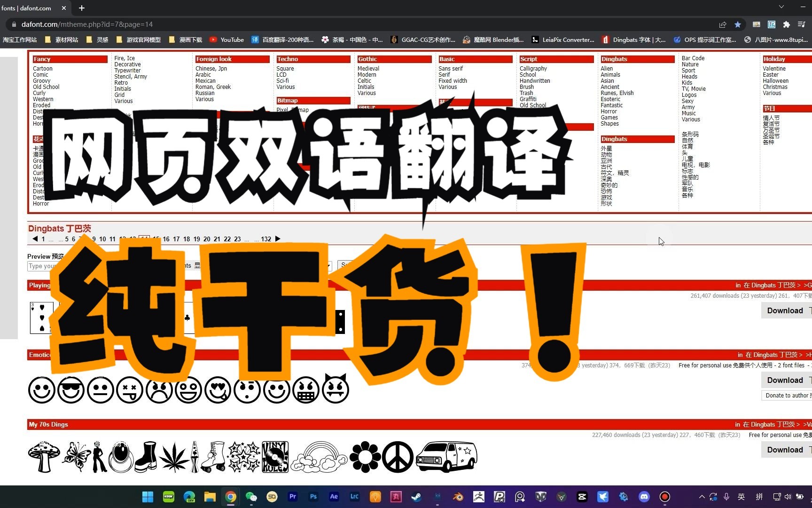Open Premiere Pro from the taskbar
This screenshot has height=508, width=812.
click(292, 497)
